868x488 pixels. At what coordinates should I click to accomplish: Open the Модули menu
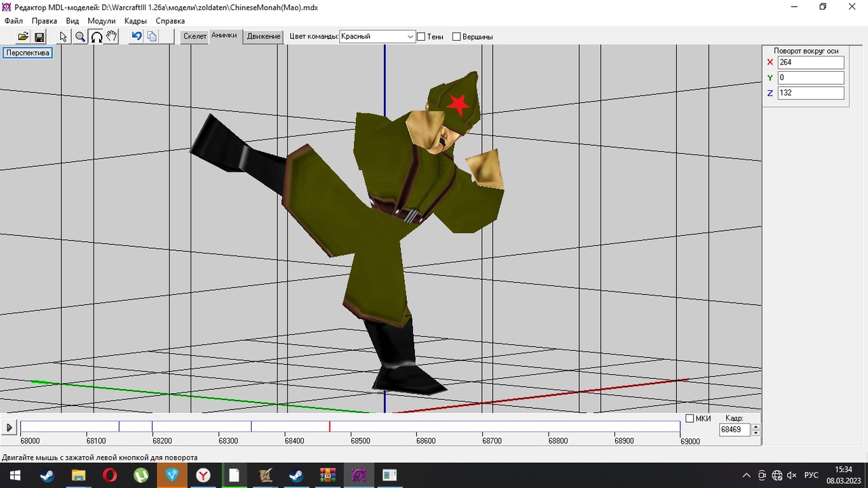[x=102, y=21]
